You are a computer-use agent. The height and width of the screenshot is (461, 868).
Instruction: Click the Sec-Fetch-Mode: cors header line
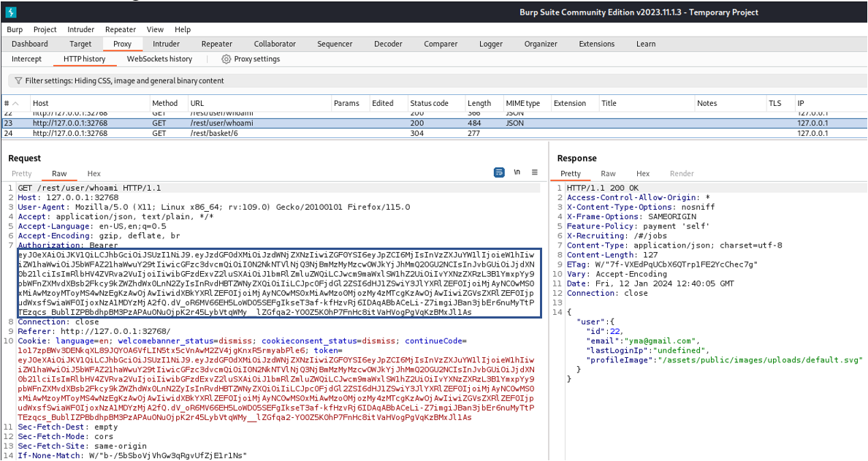pyautogui.click(x=65, y=436)
